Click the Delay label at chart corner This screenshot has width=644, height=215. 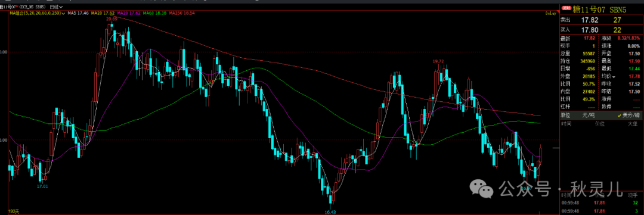[x=550, y=14]
